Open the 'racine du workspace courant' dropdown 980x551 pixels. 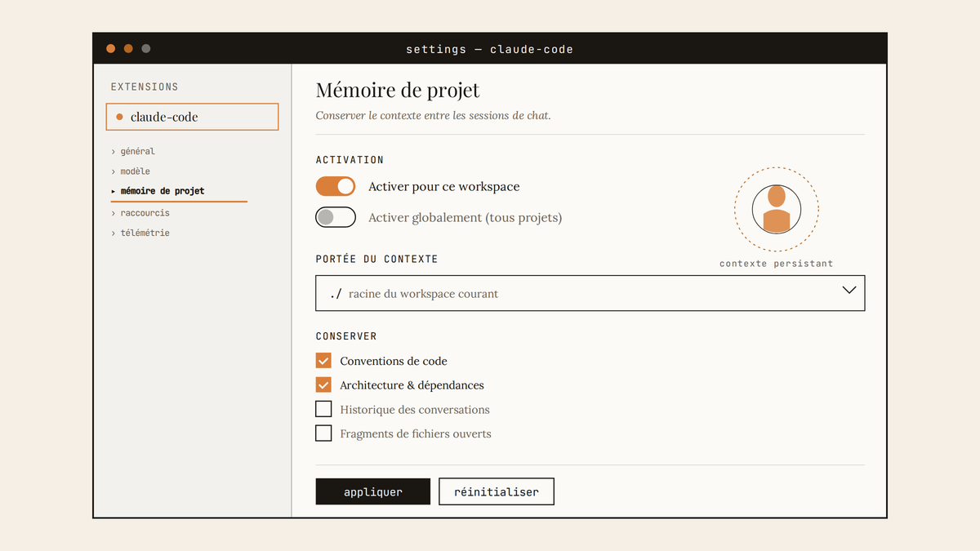pyautogui.click(x=590, y=293)
